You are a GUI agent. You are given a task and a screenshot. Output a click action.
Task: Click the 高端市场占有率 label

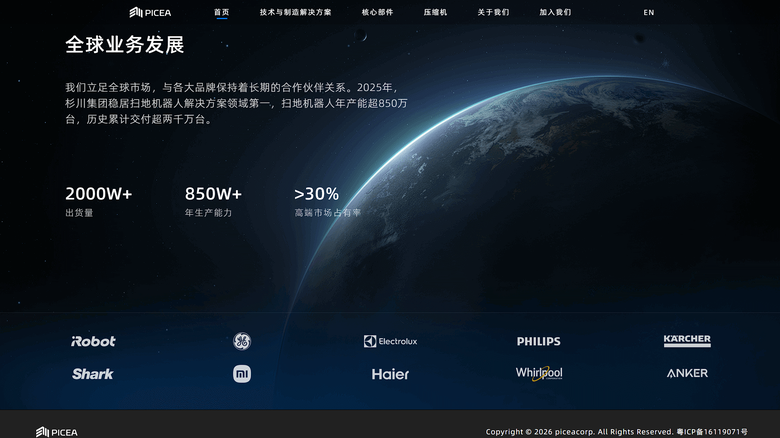(x=327, y=213)
